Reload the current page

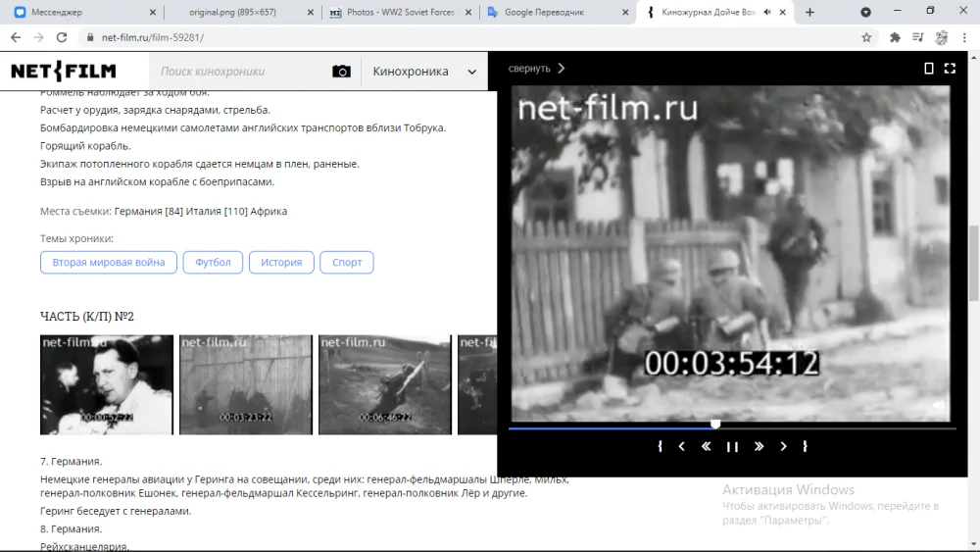click(x=61, y=37)
